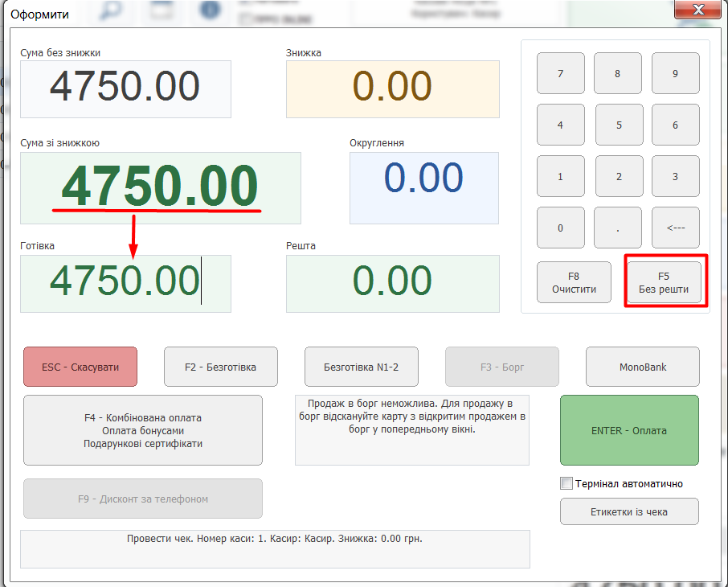Enable Термінал автоматично checkbox
Image resolution: width=728 pixels, height=587 pixels.
point(566,483)
